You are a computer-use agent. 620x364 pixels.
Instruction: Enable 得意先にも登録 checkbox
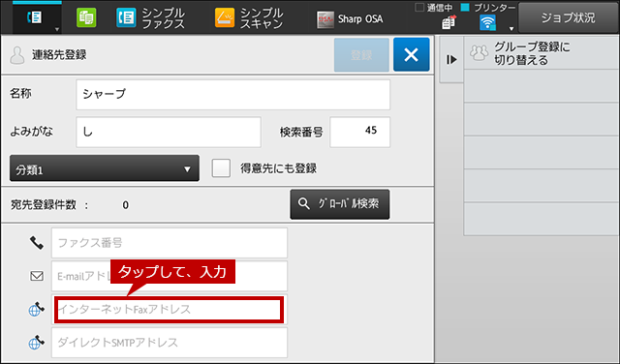click(221, 168)
